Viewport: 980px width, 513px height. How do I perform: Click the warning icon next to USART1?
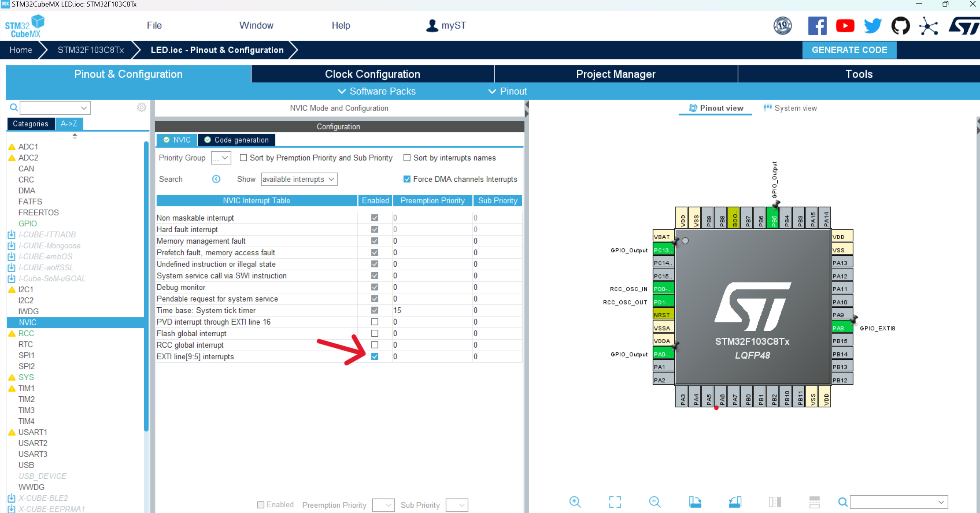[x=12, y=432]
